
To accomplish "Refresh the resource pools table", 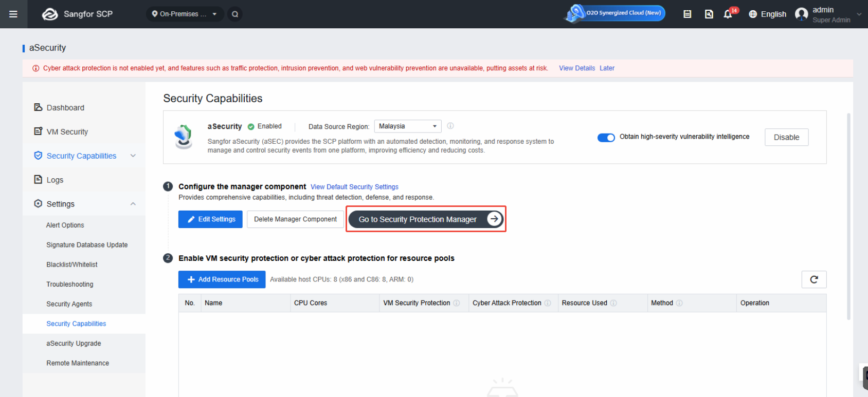I will [814, 279].
